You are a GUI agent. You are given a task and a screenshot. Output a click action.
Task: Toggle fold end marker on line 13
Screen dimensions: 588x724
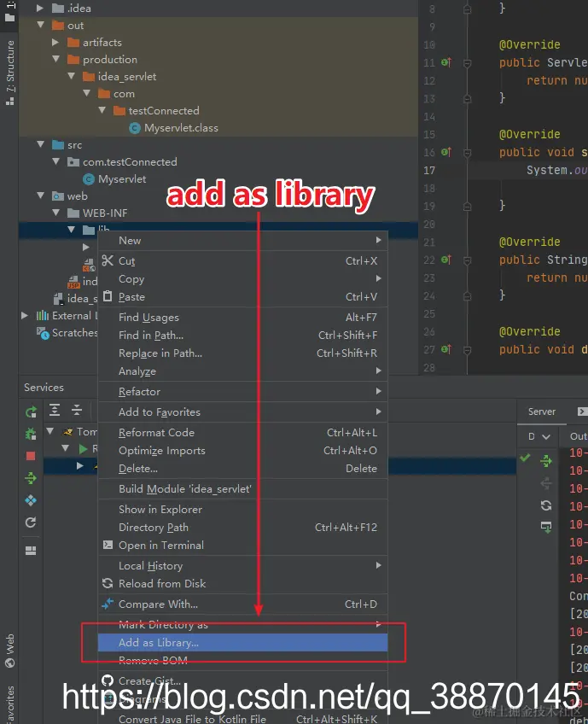pos(467,98)
